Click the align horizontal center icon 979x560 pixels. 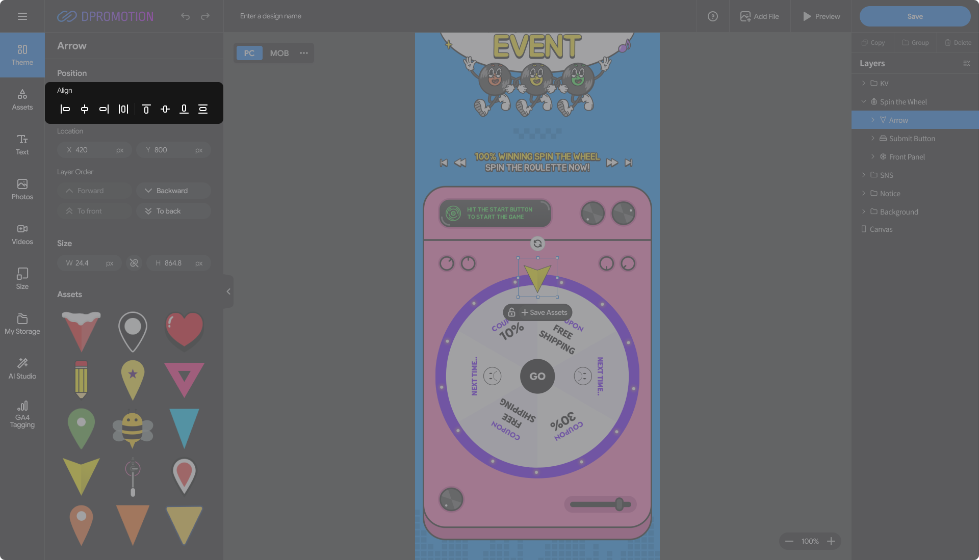[x=85, y=109]
